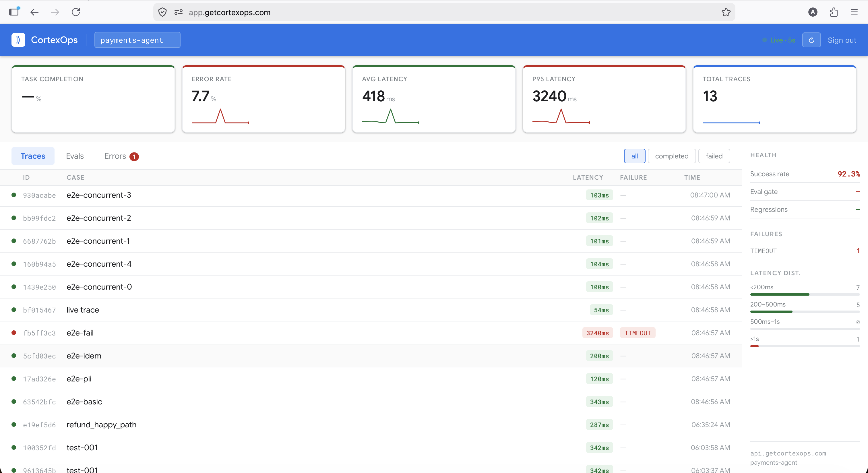Click the Sign out link
Image resolution: width=868 pixels, height=473 pixels.
click(x=841, y=40)
